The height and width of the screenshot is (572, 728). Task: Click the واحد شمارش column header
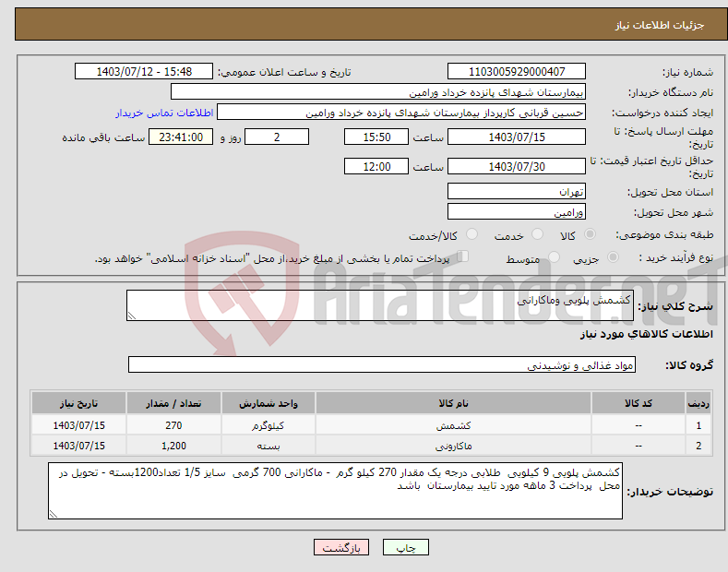click(268, 403)
